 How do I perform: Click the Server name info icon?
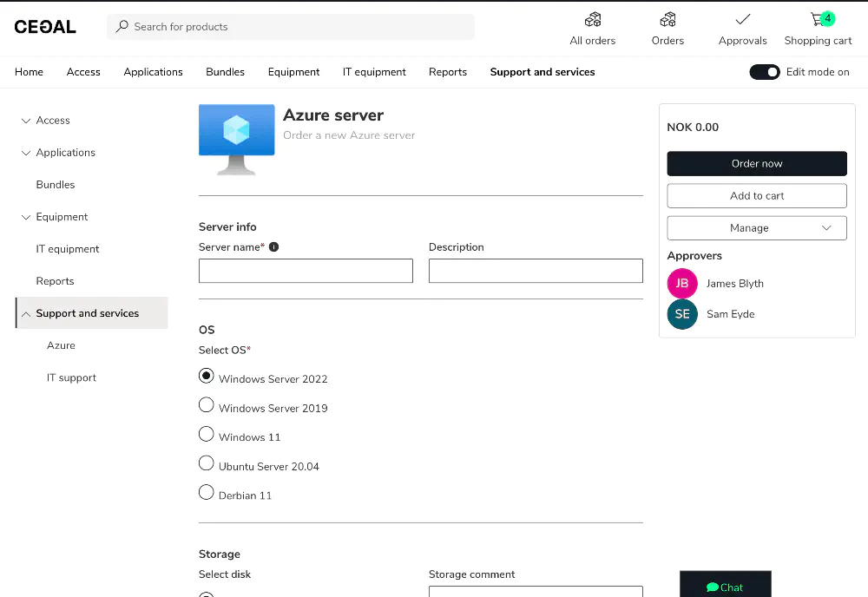click(x=274, y=247)
